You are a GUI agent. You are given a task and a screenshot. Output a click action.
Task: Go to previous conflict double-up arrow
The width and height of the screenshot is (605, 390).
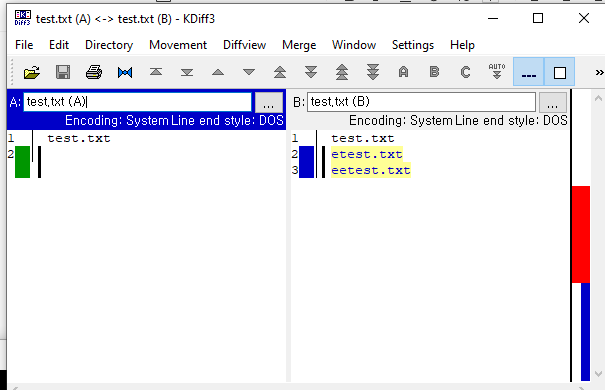click(280, 72)
